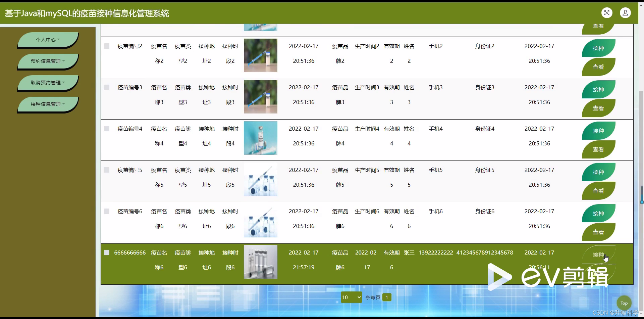Check the checkbox for row 疫苗编号2
Image resolution: width=644 pixels, height=319 pixels.
click(107, 46)
